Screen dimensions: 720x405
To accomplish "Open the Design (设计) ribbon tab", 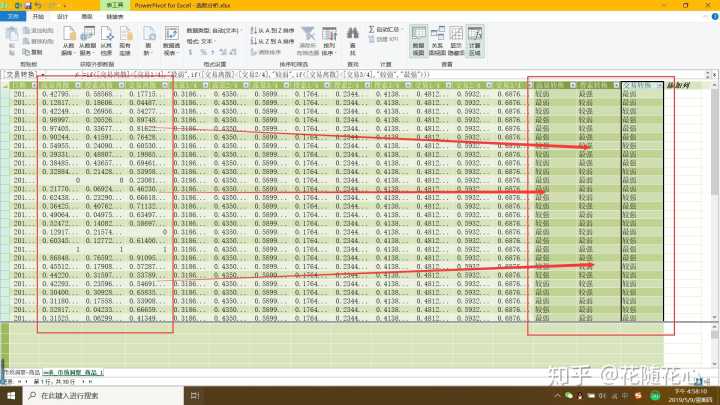I will click(x=63, y=17).
